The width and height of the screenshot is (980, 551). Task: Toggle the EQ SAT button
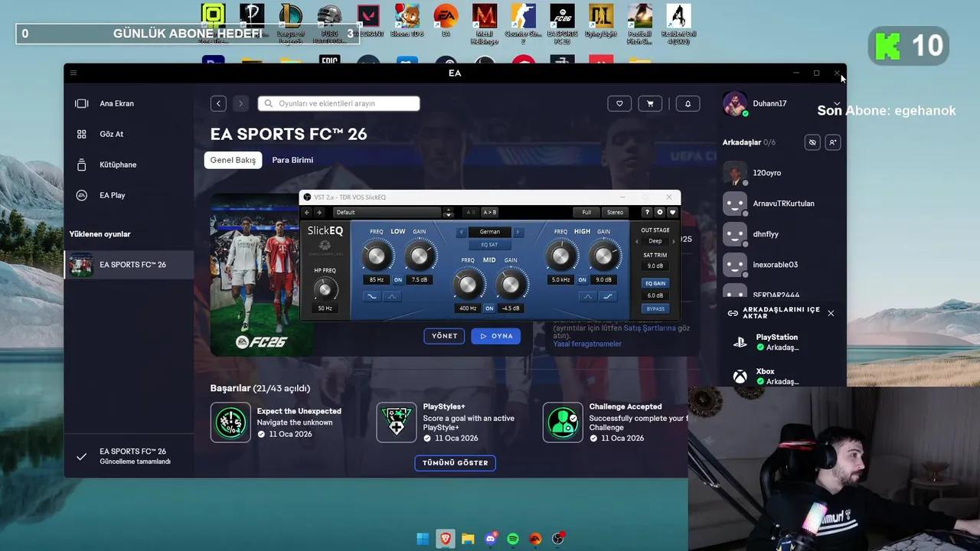(x=489, y=245)
